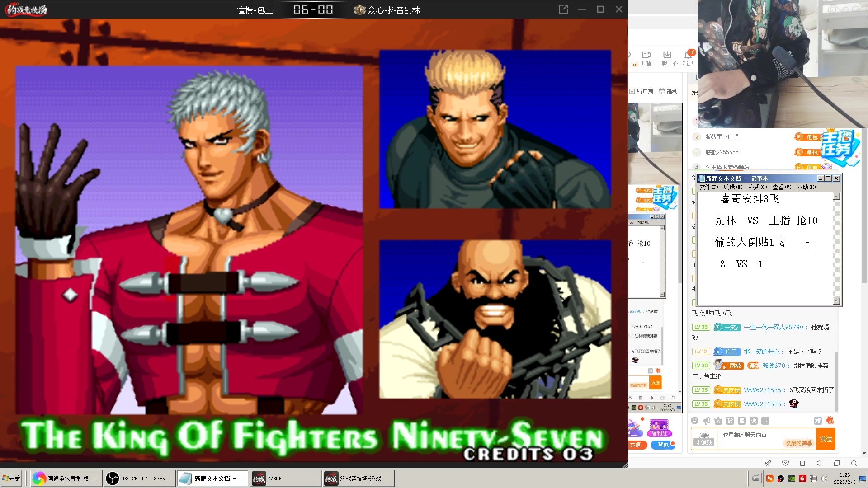Click orange play icon in system tray
The width and height of the screenshot is (868, 488).
pos(770,479)
